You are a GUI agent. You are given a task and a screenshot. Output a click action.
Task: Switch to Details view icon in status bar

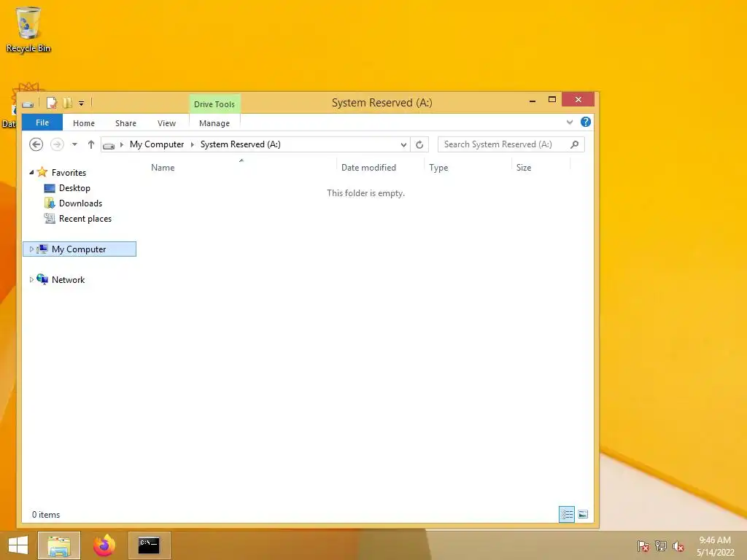pyautogui.click(x=566, y=514)
